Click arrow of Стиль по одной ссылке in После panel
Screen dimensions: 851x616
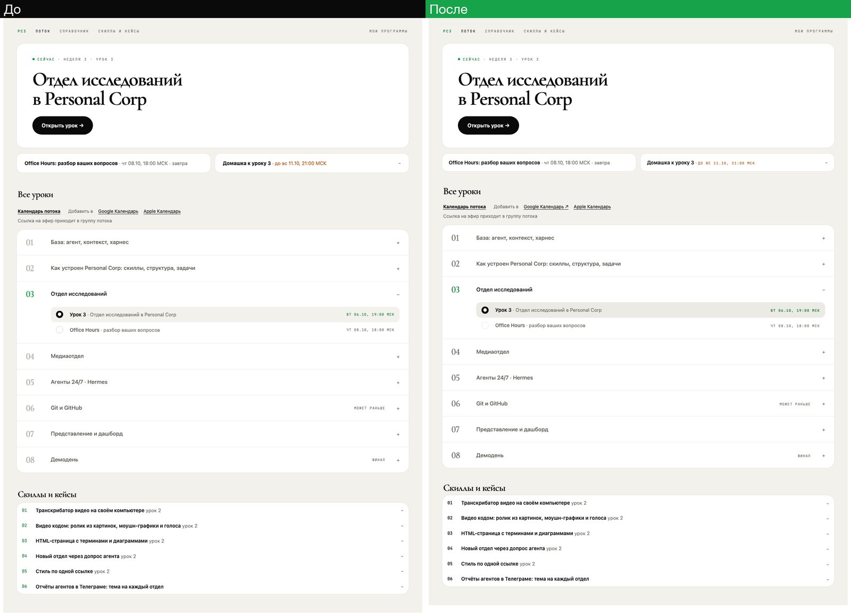click(827, 564)
